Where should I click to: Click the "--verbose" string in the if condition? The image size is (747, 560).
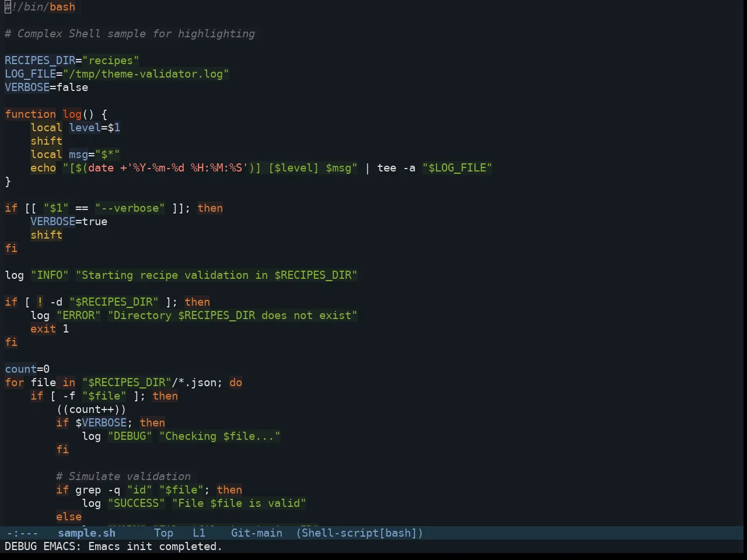pyautogui.click(x=130, y=208)
